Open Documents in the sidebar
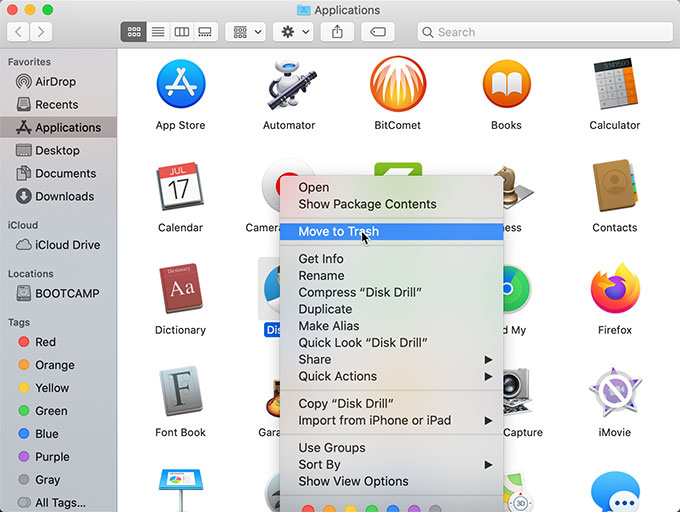Viewport: 680px width, 512px height. point(58,173)
